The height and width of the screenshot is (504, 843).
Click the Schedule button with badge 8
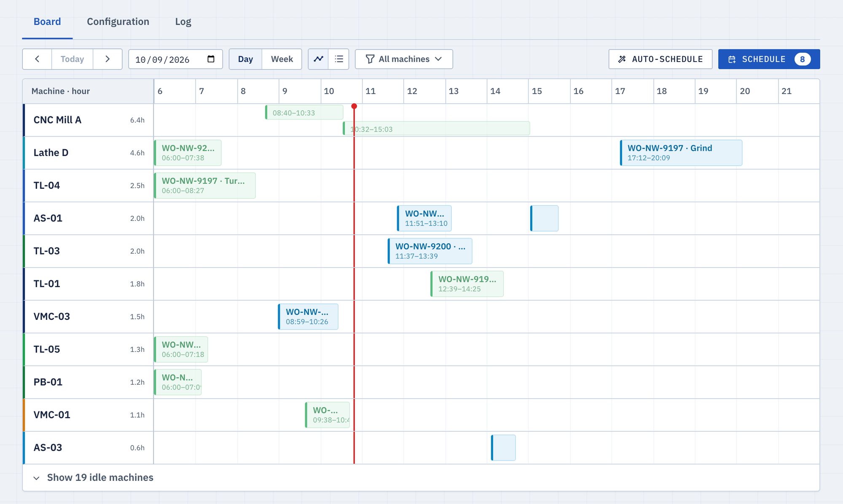(769, 59)
